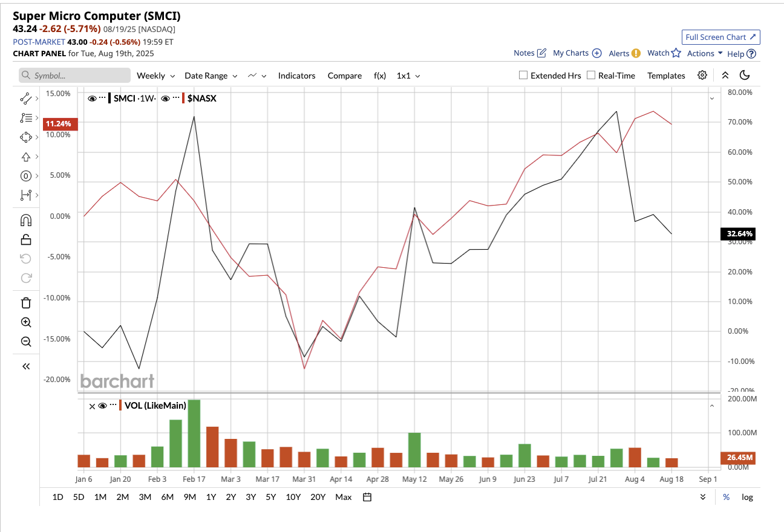Collapse the drawing tools sidebar

tap(26, 366)
